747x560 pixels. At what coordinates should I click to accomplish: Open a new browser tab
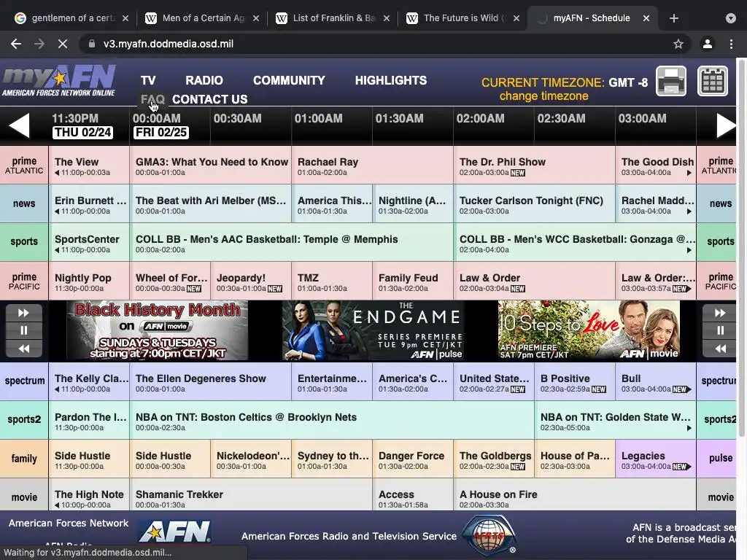(x=673, y=18)
